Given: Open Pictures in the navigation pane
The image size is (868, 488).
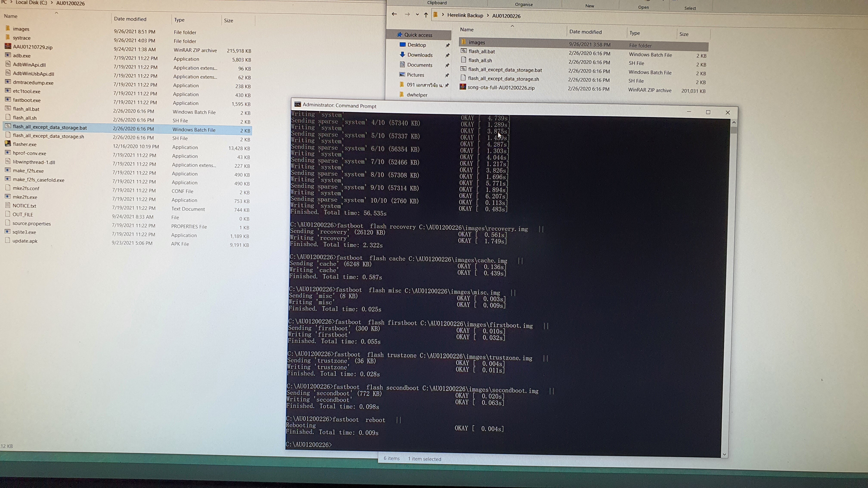Looking at the screenshot, I should 415,75.
